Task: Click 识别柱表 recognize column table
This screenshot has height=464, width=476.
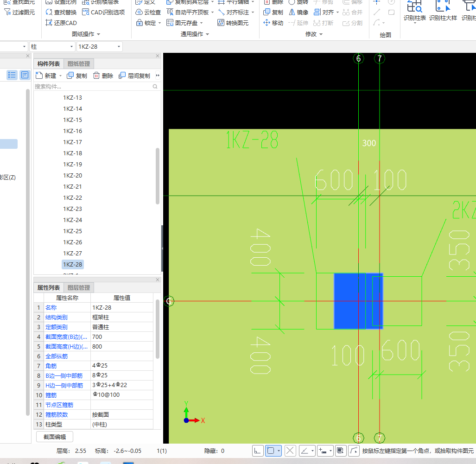Action: point(415,11)
